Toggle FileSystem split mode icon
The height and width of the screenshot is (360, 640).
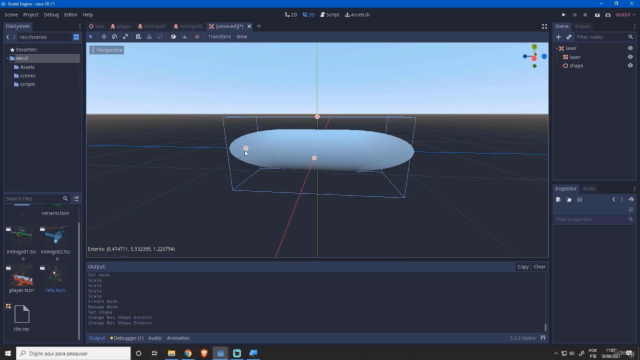coord(76,37)
